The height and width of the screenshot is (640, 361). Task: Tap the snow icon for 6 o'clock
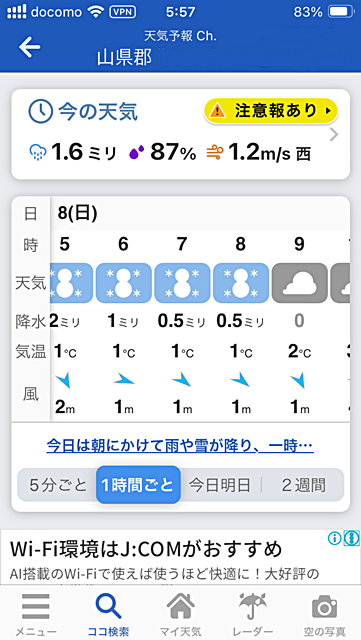[123, 282]
